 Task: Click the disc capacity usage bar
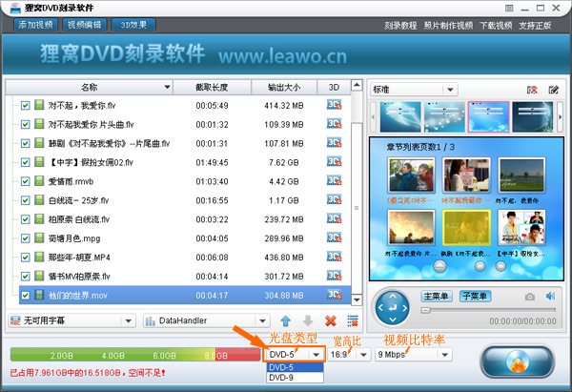click(135, 355)
